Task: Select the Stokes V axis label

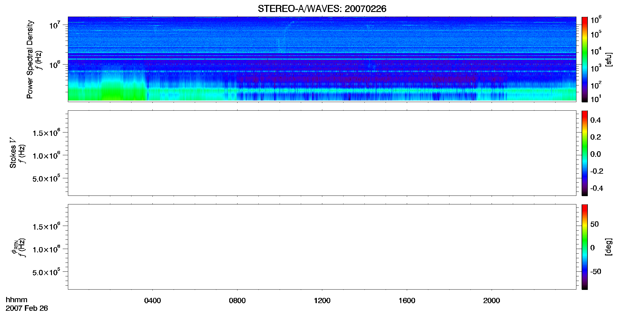Action: coord(13,153)
